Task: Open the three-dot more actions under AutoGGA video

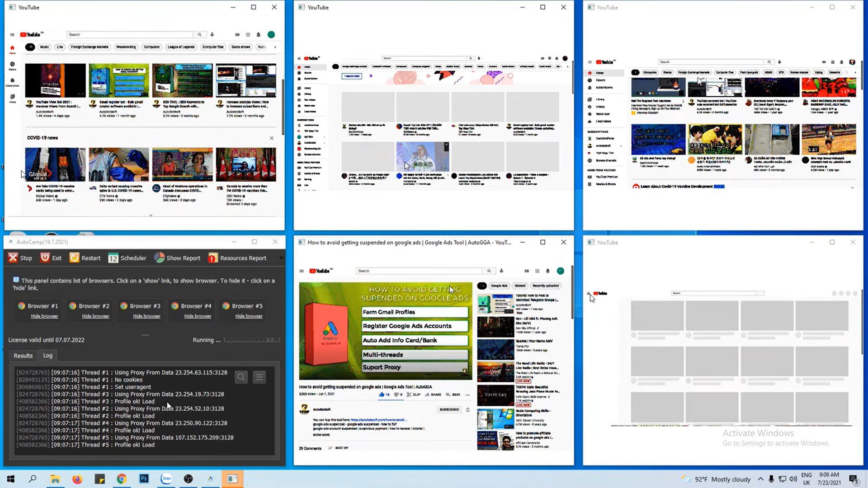Action: point(467,394)
